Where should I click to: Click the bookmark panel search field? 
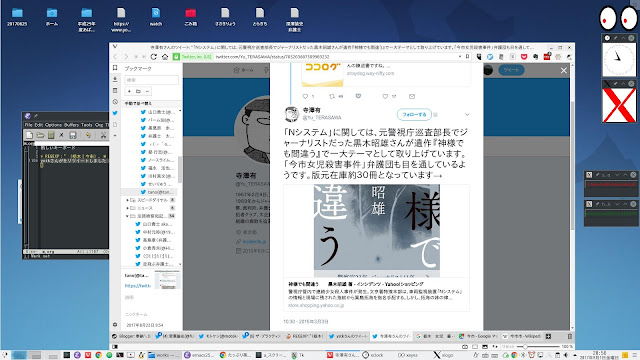point(151,80)
